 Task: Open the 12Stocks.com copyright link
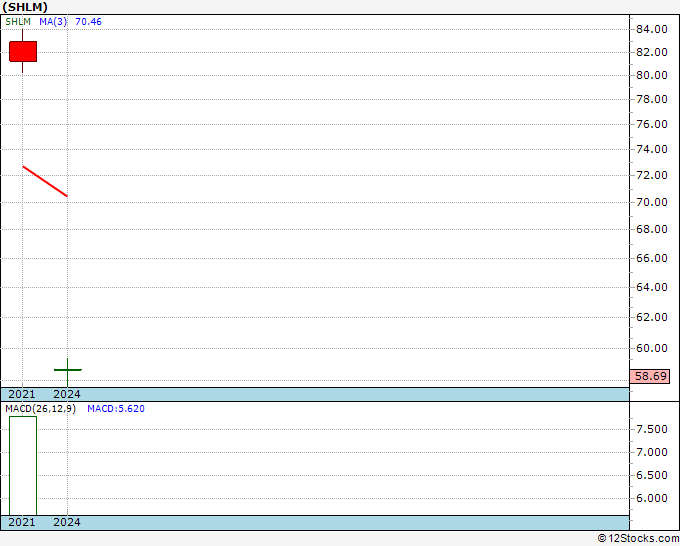point(638,539)
